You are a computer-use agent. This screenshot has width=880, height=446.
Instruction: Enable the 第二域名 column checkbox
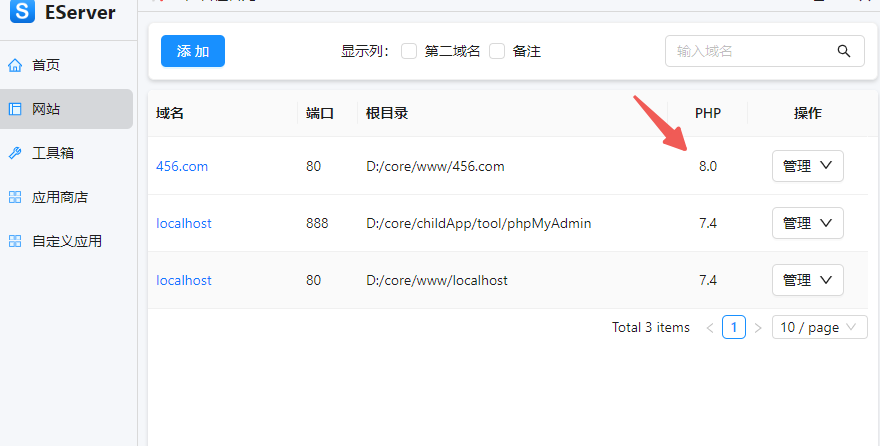click(x=409, y=51)
